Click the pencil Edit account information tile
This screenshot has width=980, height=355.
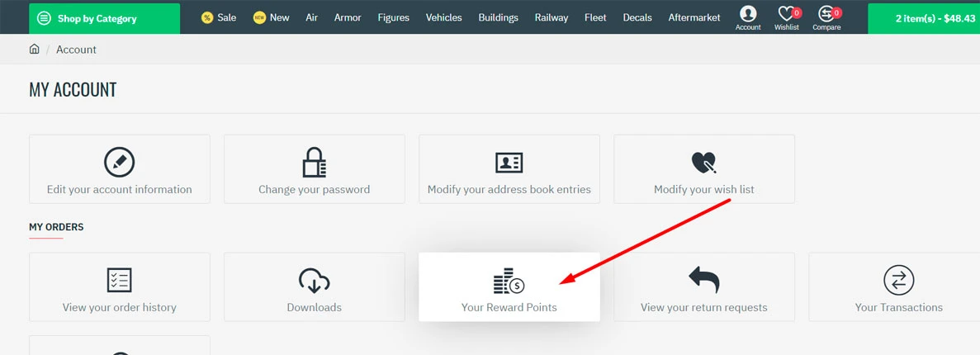point(120,169)
